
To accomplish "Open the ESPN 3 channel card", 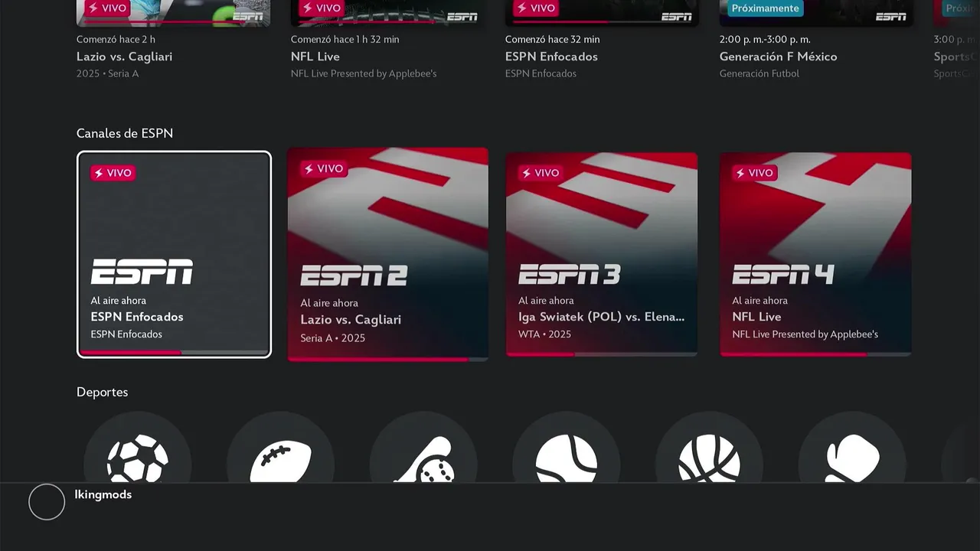I will point(602,254).
